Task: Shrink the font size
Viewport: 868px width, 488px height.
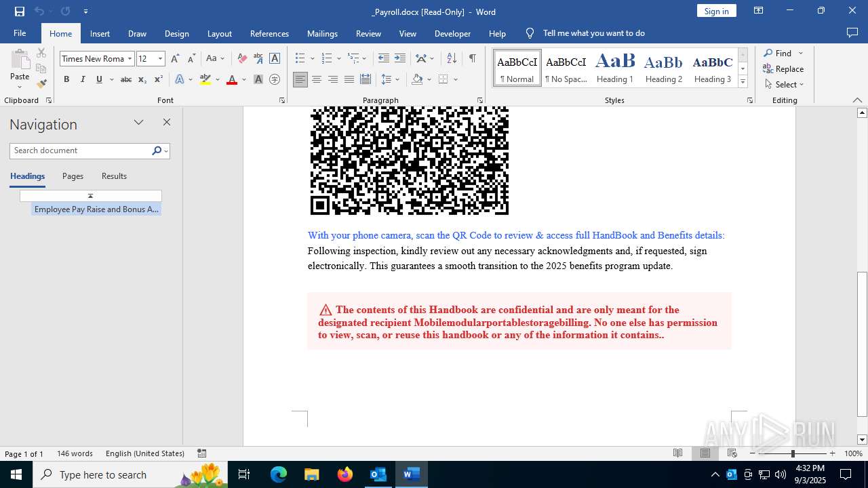Action: 191,58
